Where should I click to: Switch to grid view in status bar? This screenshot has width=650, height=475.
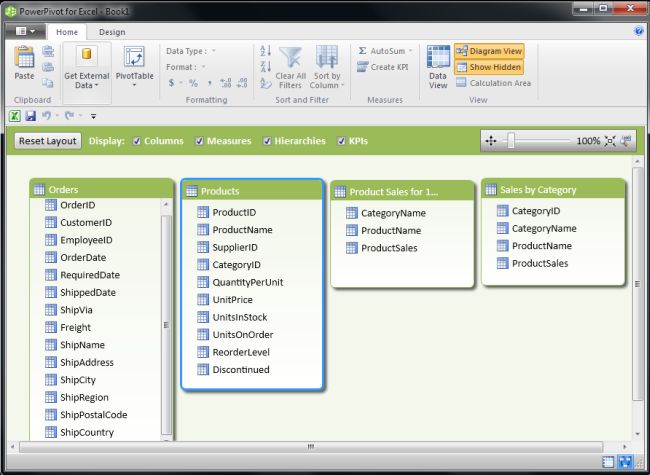[608, 462]
